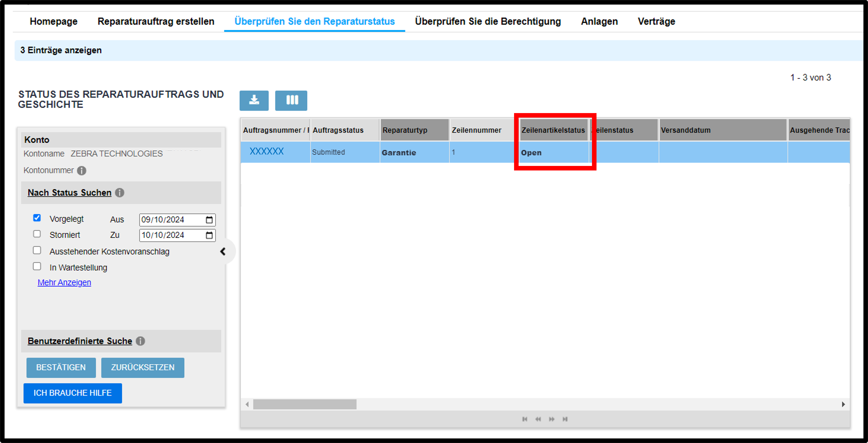Click the horizontal scrollbar right arrow
Screen dimensions: 868x443
coord(843,404)
